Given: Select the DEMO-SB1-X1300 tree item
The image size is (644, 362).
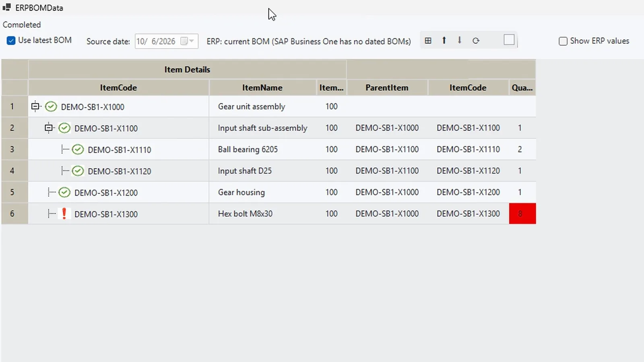Looking at the screenshot, I should pyautogui.click(x=106, y=214).
